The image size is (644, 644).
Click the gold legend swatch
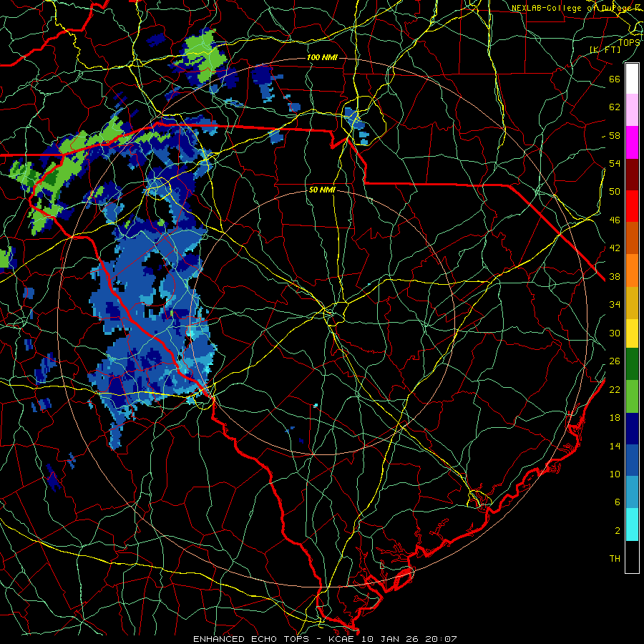[632, 303]
